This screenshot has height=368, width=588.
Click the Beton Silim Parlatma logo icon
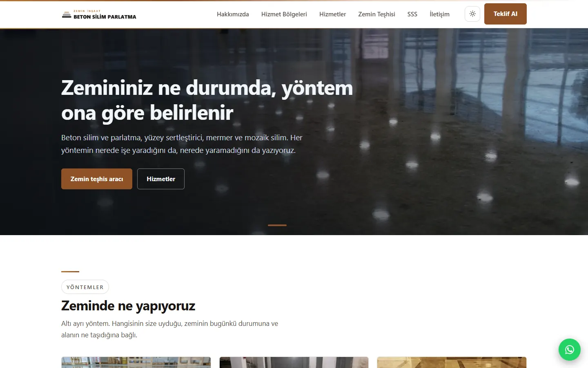pos(67,15)
